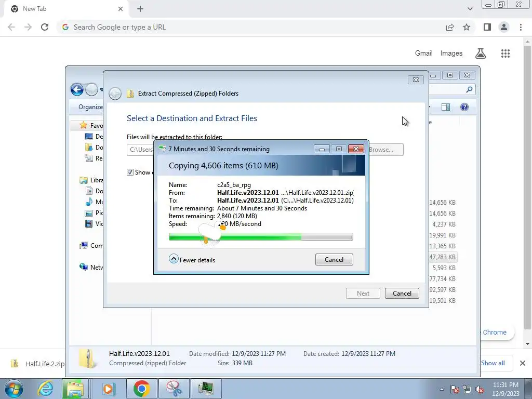Open the Organize menu in Explorer
The image size is (532, 399).
pos(90,107)
